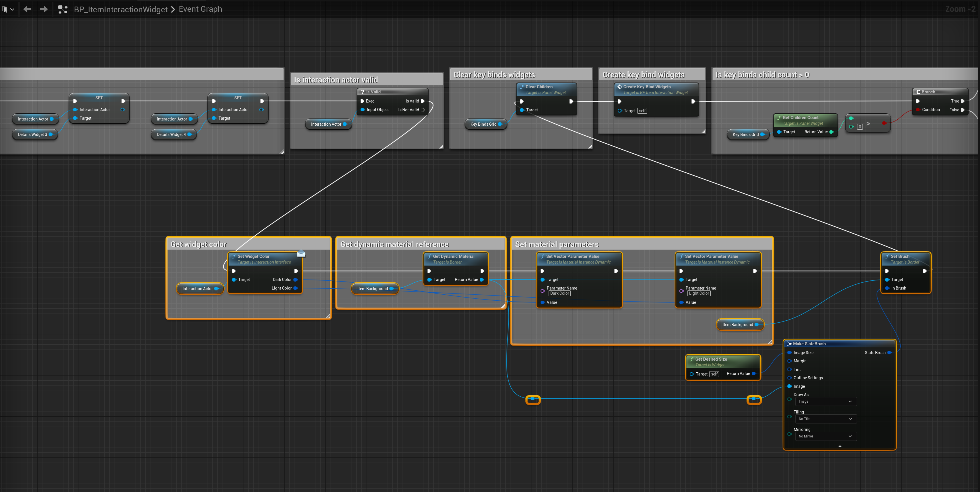This screenshot has width=980, height=492.
Task: Click the Dark Color parameter name field
Action: (x=559, y=294)
